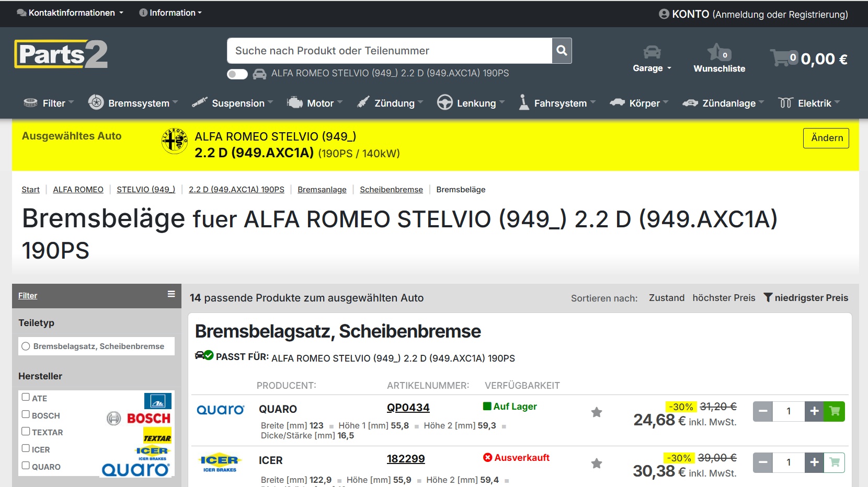Sort by Zustand
The width and height of the screenshot is (868, 487).
click(x=667, y=298)
